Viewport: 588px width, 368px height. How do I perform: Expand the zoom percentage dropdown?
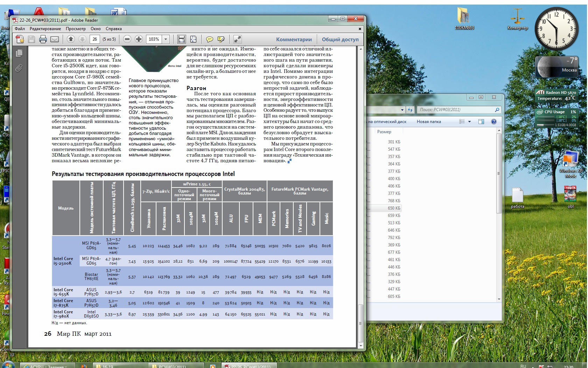(166, 39)
